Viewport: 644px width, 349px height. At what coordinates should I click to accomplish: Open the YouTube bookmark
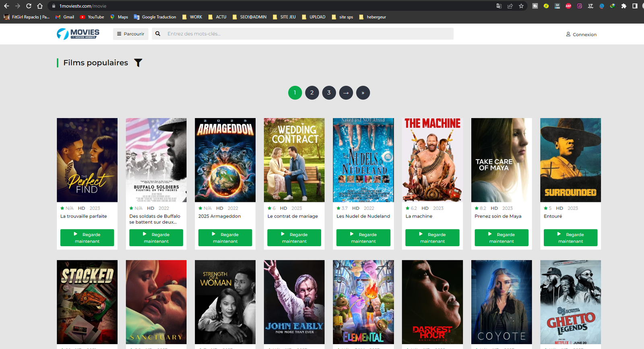[x=92, y=17]
